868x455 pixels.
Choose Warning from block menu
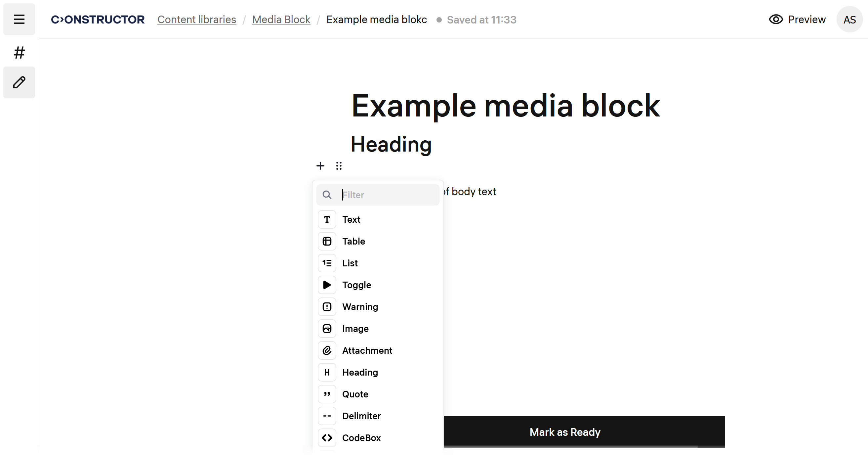click(x=360, y=307)
